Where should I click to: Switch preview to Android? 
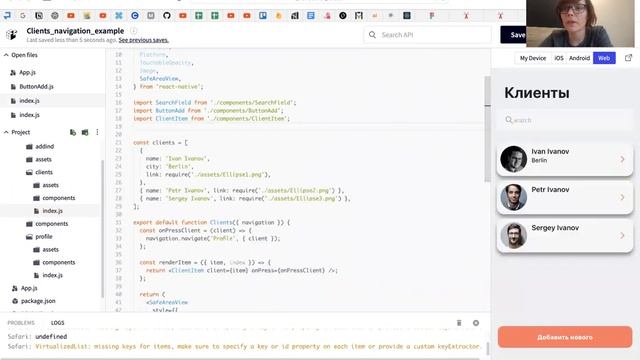tap(579, 58)
